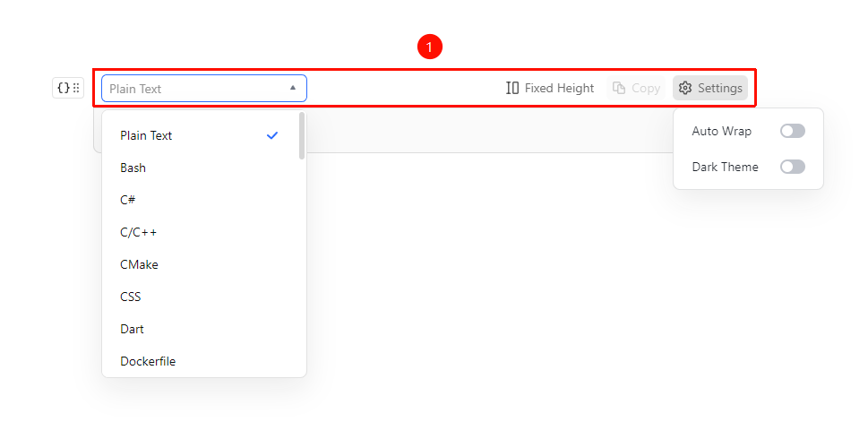Collapse the language dropdown arrow
This screenshot has height=439, width=868.
pyautogui.click(x=293, y=88)
